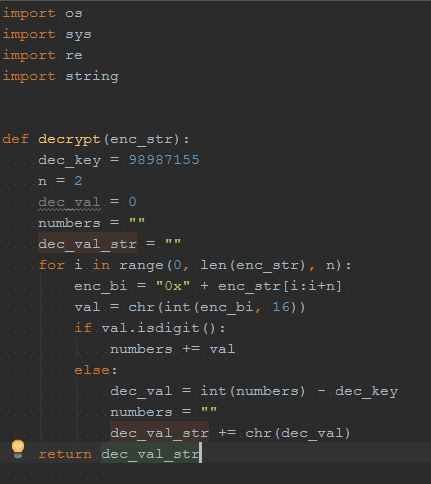Click 'enc_str[i:i+n]' slice expression
Screen dimensions: 431x484
point(280,286)
